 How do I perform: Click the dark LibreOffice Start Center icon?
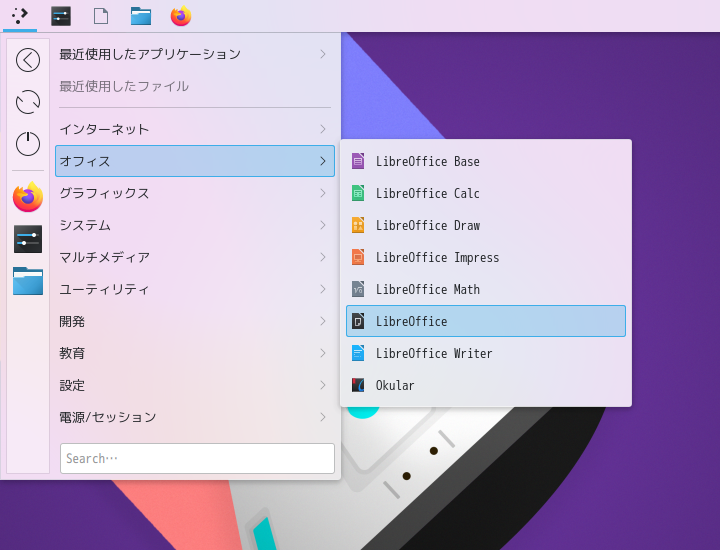358,321
